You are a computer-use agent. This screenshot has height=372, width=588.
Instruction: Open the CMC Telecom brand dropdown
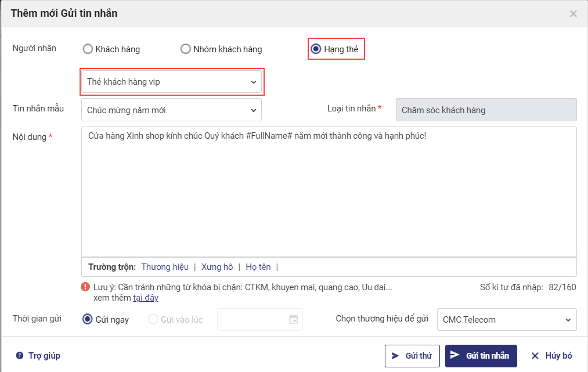507,319
